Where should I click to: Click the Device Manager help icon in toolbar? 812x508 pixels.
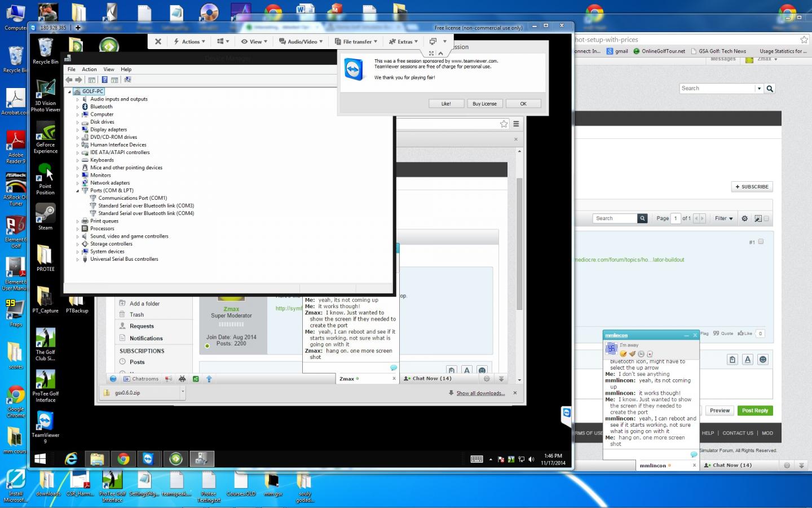click(x=104, y=80)
